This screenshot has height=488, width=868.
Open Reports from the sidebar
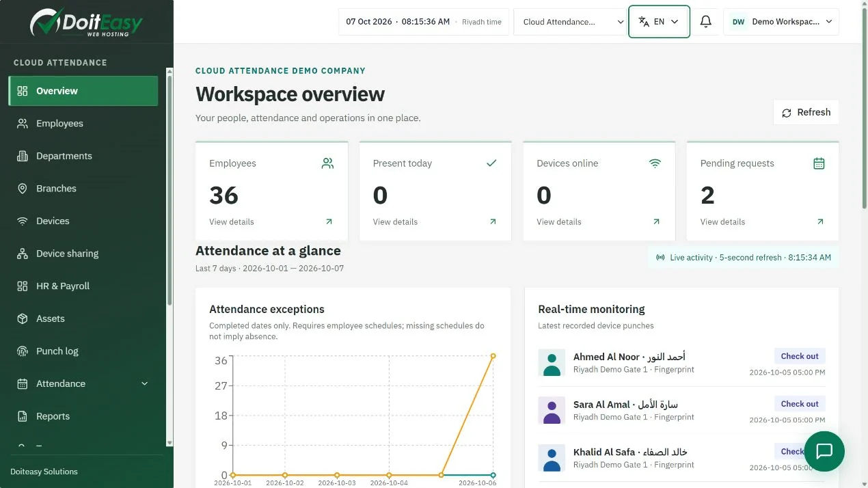pyautogui.click(x=83, y=416)
